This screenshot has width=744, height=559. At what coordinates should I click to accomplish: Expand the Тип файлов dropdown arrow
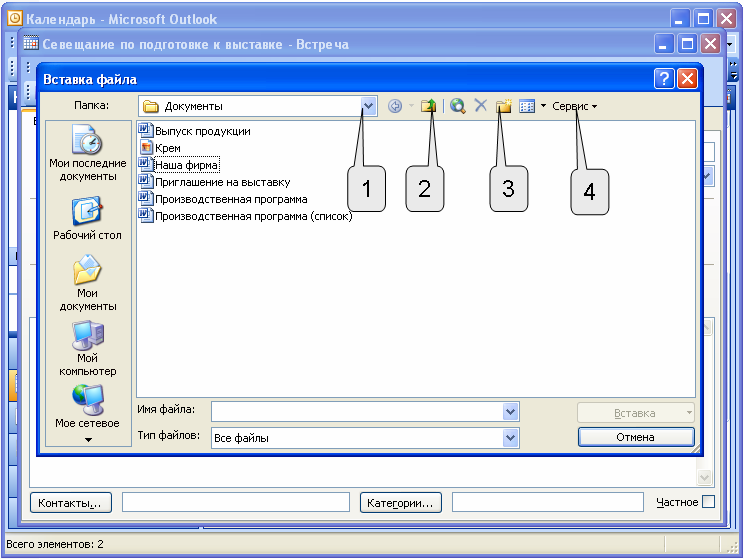click(x=511, y=438)
